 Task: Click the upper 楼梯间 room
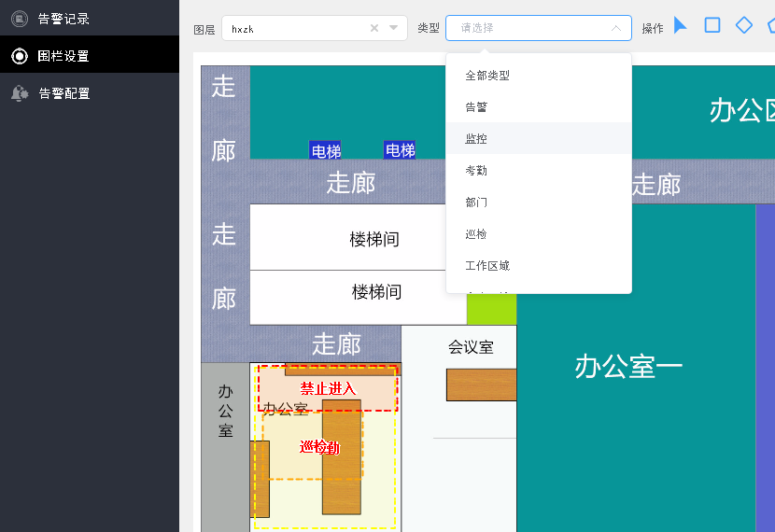pyautogui.click(x=348, y=237)
